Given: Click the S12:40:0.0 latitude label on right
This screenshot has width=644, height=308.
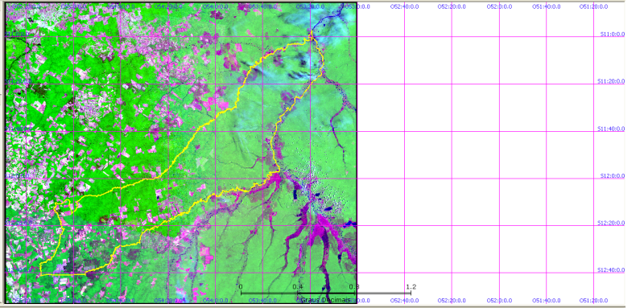Looking at the screenshot, I should (x=611, y=270).
